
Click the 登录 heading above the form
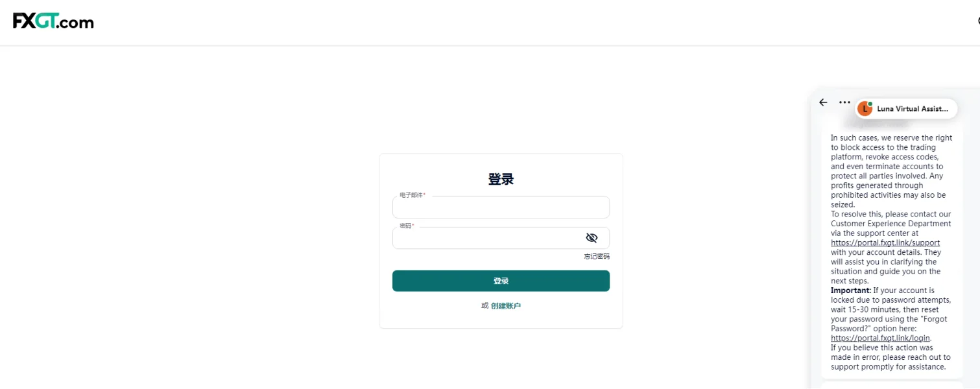(501, 180)
